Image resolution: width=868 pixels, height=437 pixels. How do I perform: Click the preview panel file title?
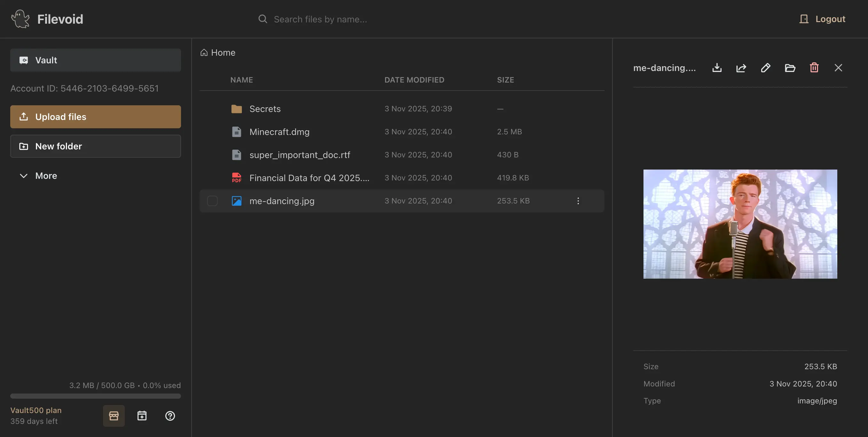click(x=665, y=68)
